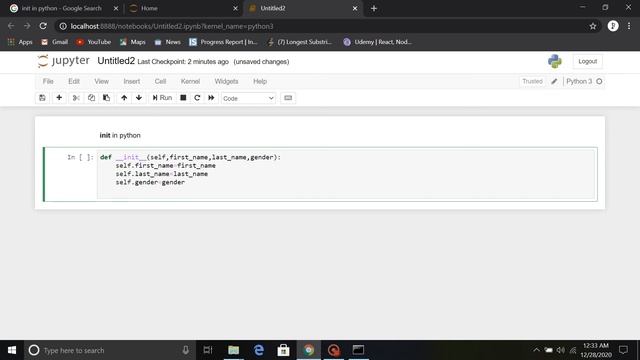
Task: Open the Progress Report bookmark
Action: click(223, 42)
